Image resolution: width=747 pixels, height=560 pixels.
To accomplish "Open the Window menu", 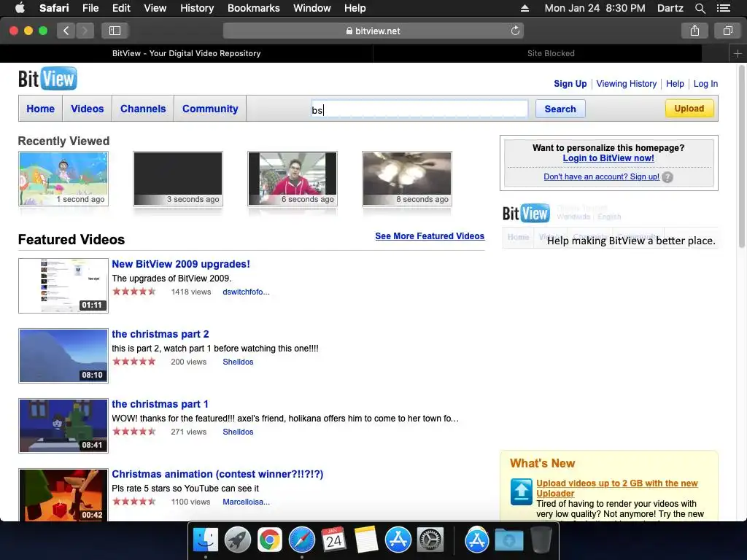I will [312, 8].
